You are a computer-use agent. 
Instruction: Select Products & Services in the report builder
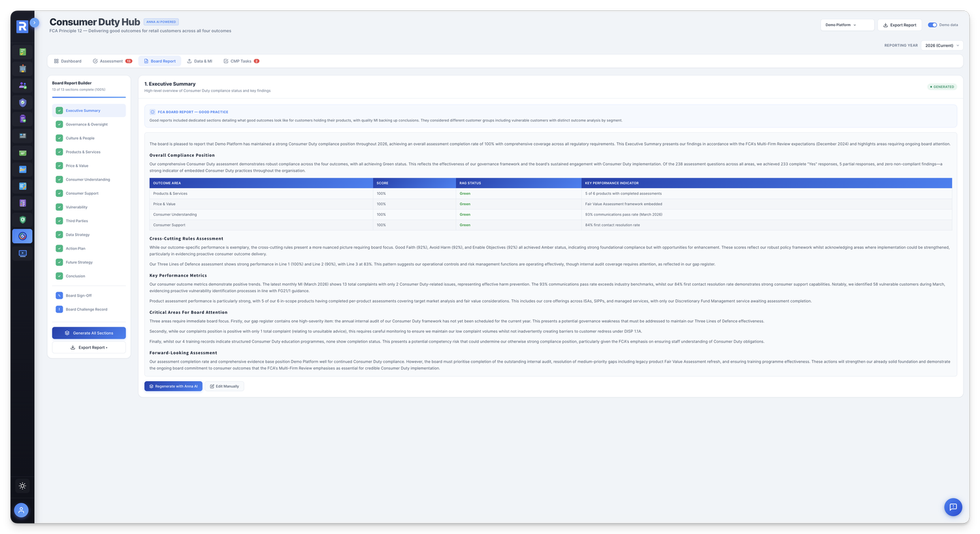(x=89, y=152)
